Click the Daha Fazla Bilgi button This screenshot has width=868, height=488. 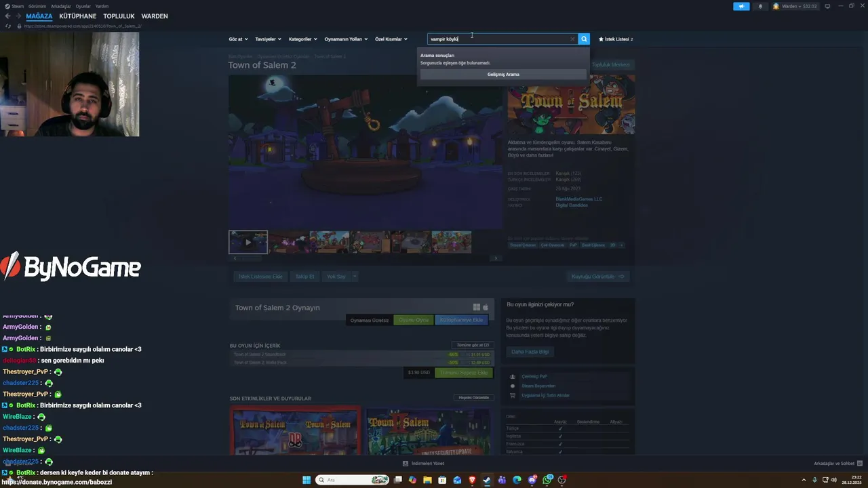click(530, 352)
